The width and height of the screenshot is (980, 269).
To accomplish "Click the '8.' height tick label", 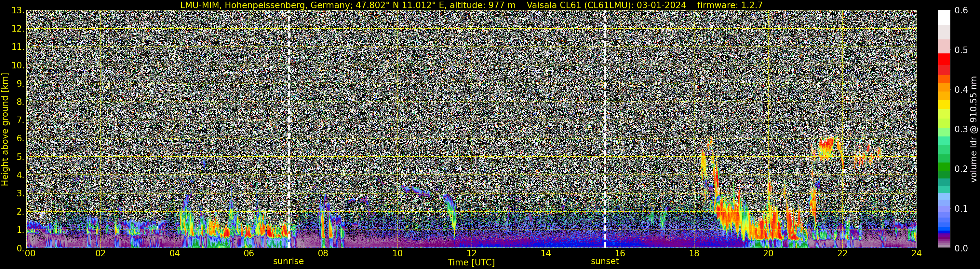I will point(20,102).
